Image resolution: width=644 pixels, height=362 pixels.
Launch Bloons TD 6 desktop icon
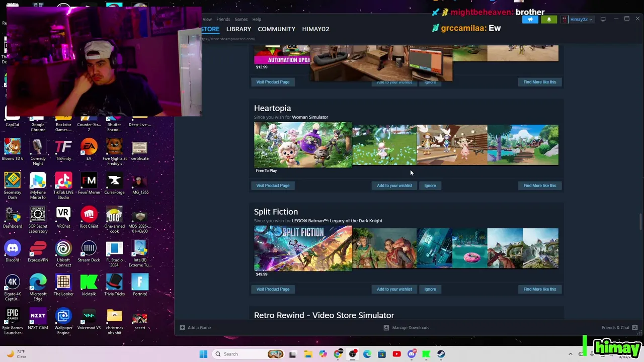[13, 150]
